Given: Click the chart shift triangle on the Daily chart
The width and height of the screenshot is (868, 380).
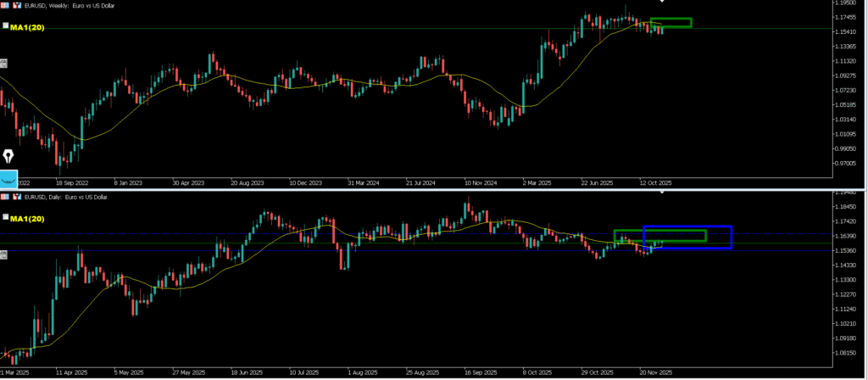Looking at the screenshot, I should [661, 193].
